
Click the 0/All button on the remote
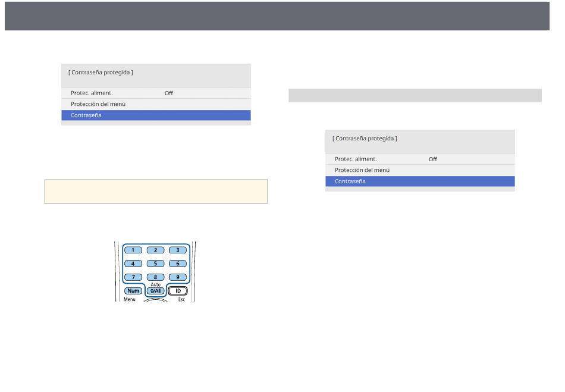click(155, 291)
